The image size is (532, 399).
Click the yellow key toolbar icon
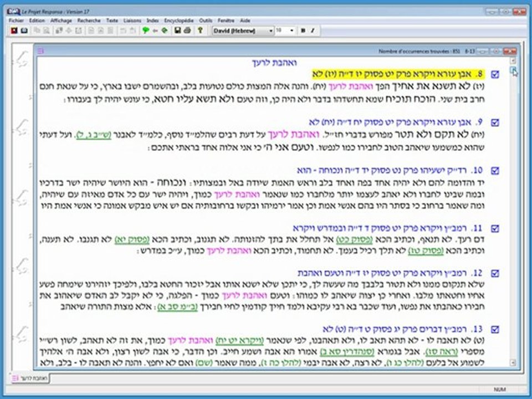click(200, 30)
